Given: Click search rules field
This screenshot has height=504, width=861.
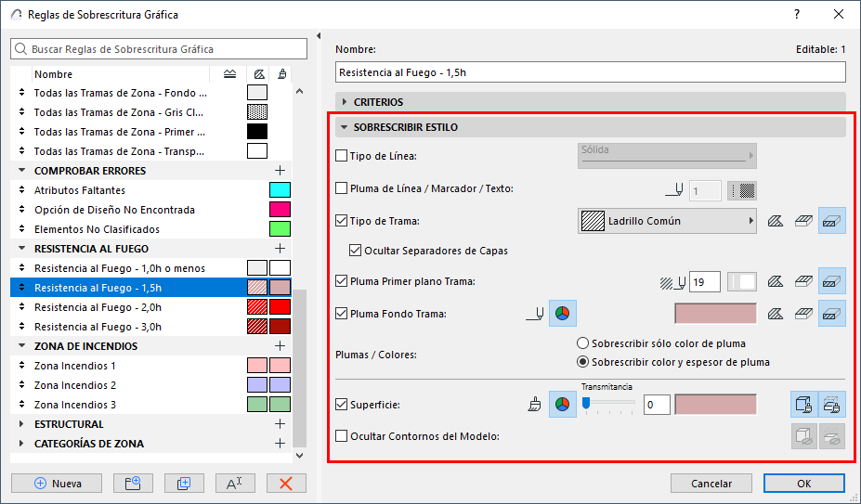Looking at the screenshot, I should [159, 49].
